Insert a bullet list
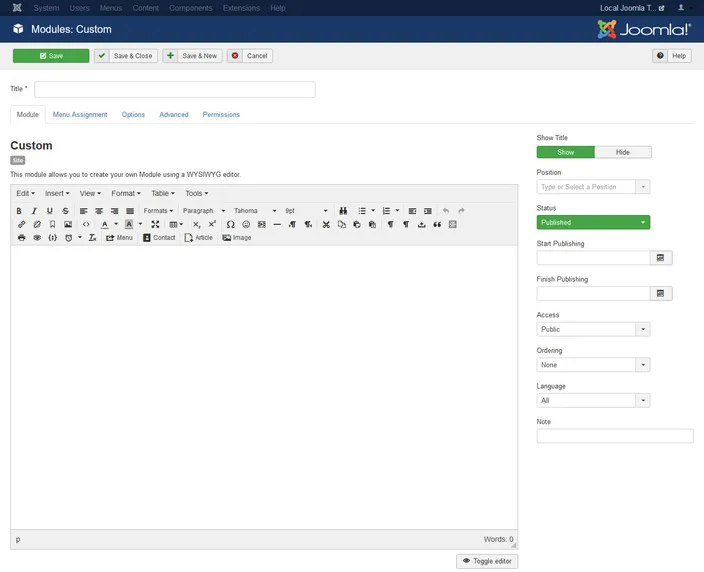Screen dimensions: 704x572 (362, 211)
